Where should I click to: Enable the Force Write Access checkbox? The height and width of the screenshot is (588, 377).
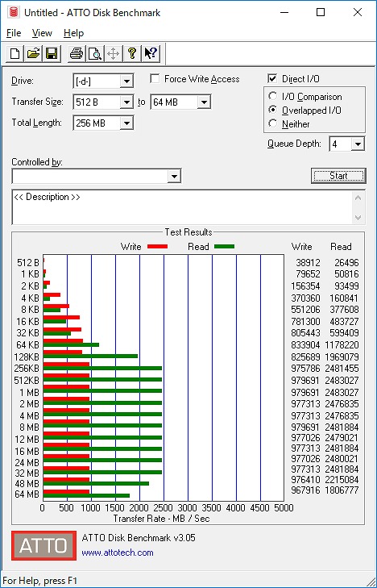point(155,79)
